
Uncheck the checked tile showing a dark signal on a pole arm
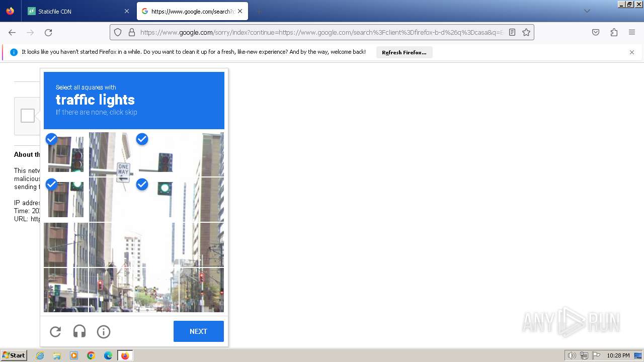pyautogui.click(x=156, y=154)
